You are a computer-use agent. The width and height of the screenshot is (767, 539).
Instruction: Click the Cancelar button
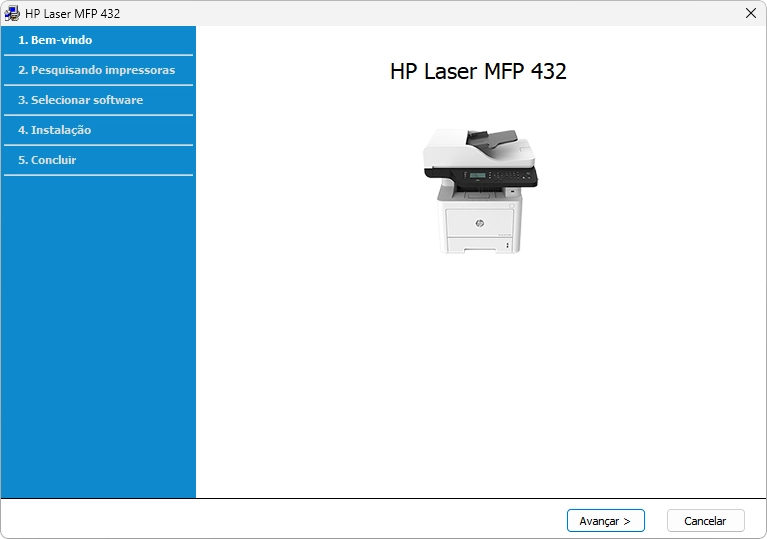(x=705, y=521)
